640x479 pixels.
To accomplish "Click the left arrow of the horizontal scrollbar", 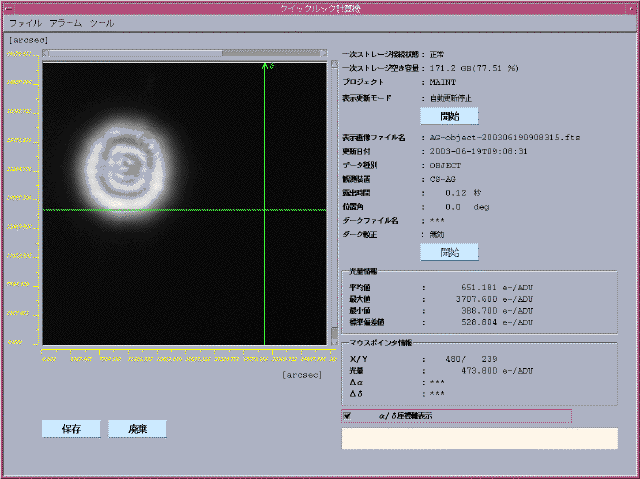I will pyautogui.click(x=46, y=53).
